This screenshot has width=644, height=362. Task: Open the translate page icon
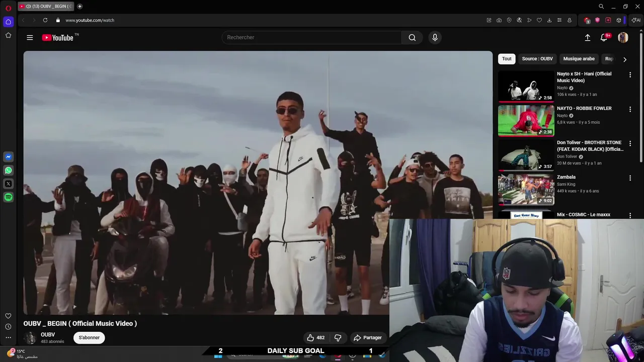coord(519,20)
